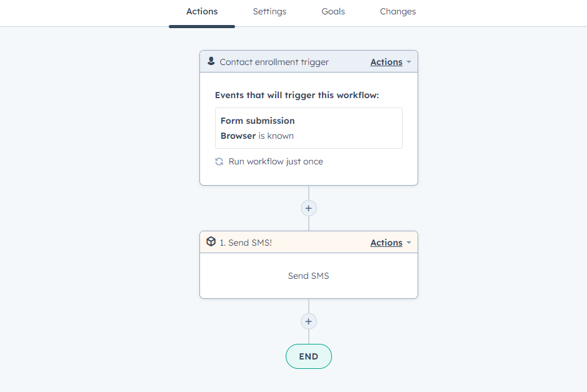The width and height of the screenshot is (587, 392).
Task: Switch to the Settings tab
Action: tap(269, 11)
